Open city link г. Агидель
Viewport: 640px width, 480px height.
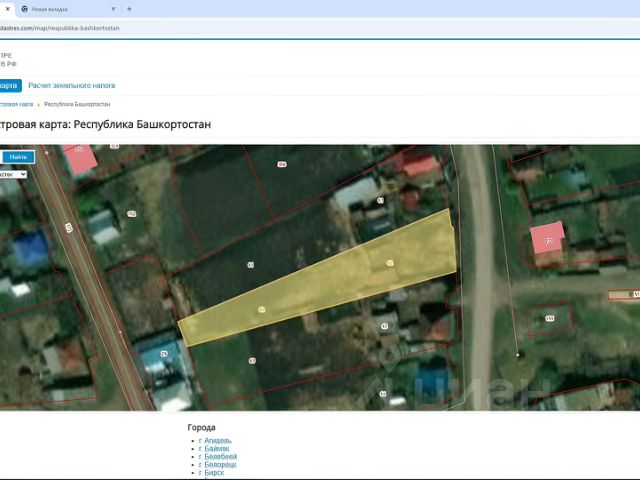tap(215, 440)
